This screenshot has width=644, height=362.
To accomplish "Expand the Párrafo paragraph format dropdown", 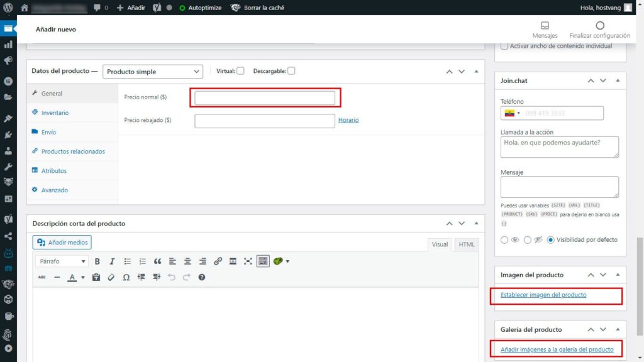I will point(62,261).
